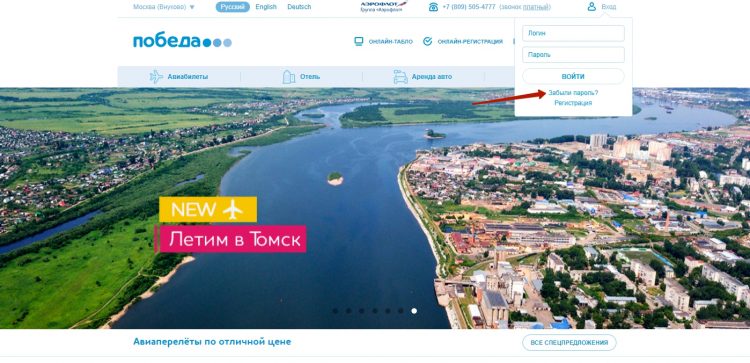The height and width of the screenshot is (363, 750).
Task: Click the telephone icon near phone number
Action: [x=433, y=7]
